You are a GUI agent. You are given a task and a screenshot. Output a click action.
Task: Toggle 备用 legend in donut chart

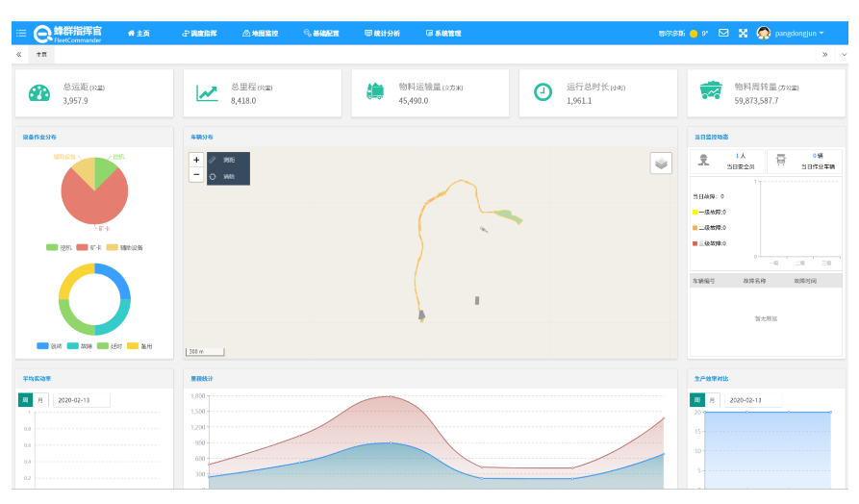pyautogui.click(x=139, y=346)
